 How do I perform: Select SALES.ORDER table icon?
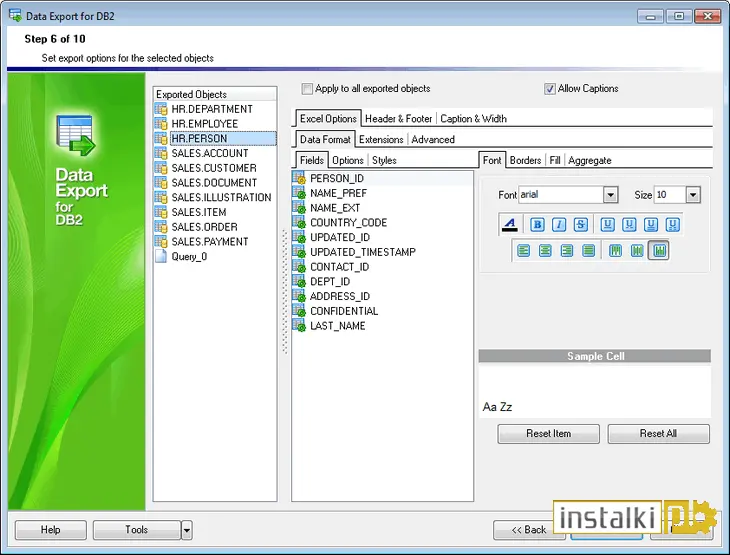coord(161,227)
